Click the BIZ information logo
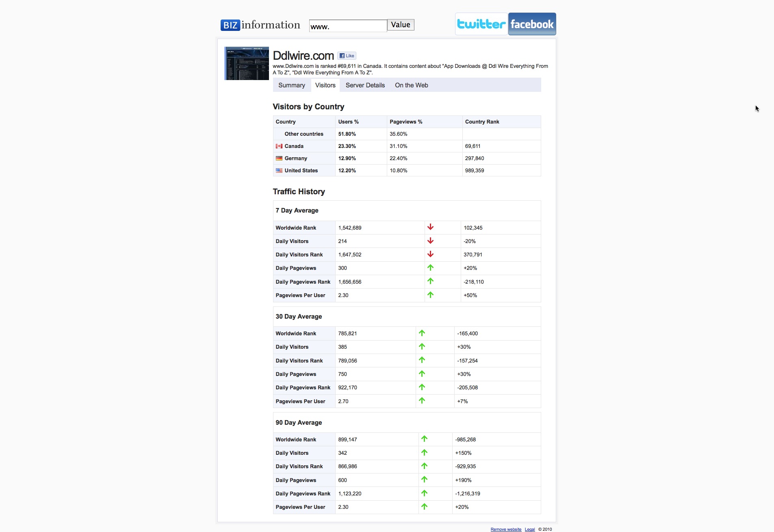This screenshot has width=774, height=532. pos(260,25)
